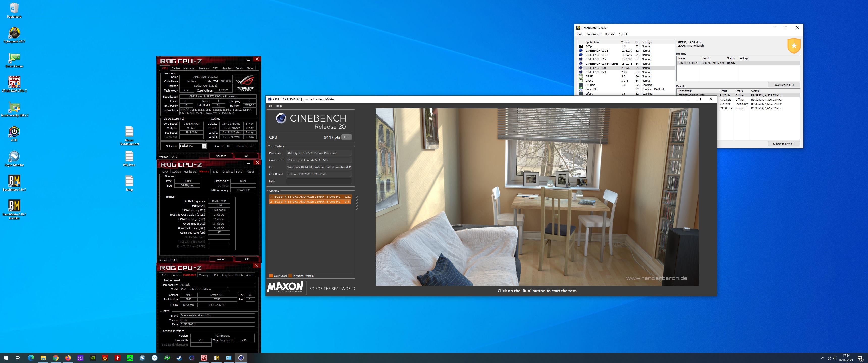This screenshot has width=868, height=363.
Task: Select the Temp file on desktop
Action: click(x=129, y=183)
